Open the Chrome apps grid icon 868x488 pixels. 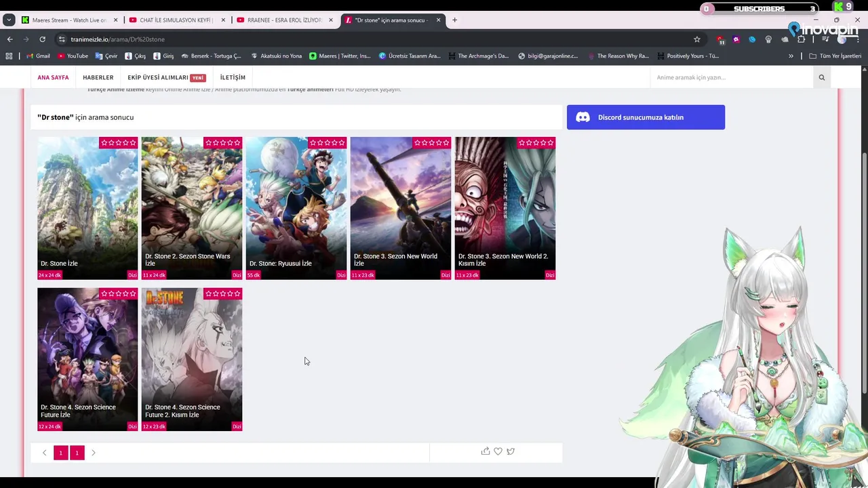[x=9, y=56]
